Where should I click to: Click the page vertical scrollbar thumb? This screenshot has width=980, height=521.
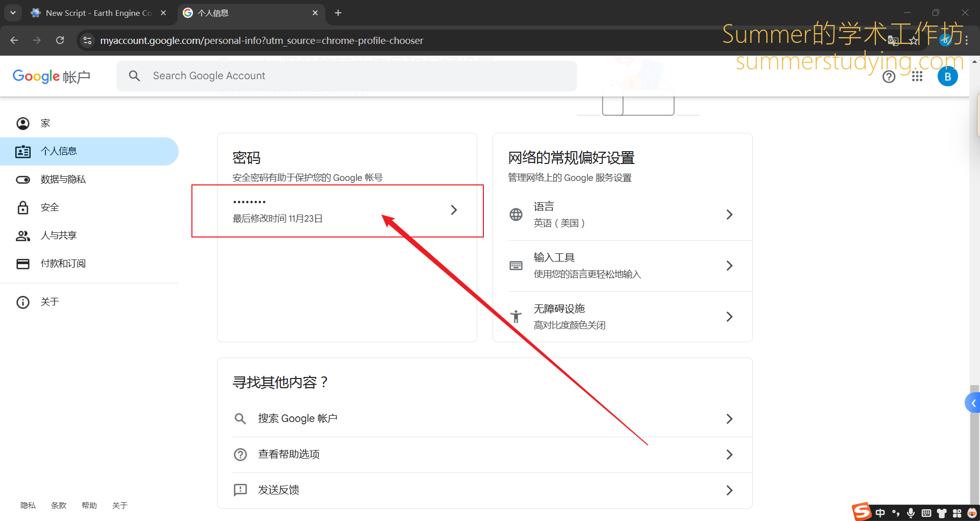click(x=975, y=443)
